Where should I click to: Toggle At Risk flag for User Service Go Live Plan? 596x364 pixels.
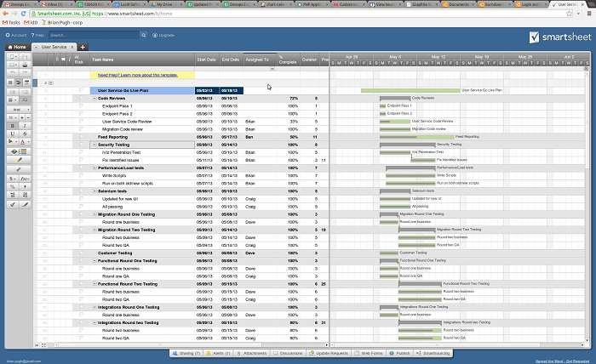81,90
